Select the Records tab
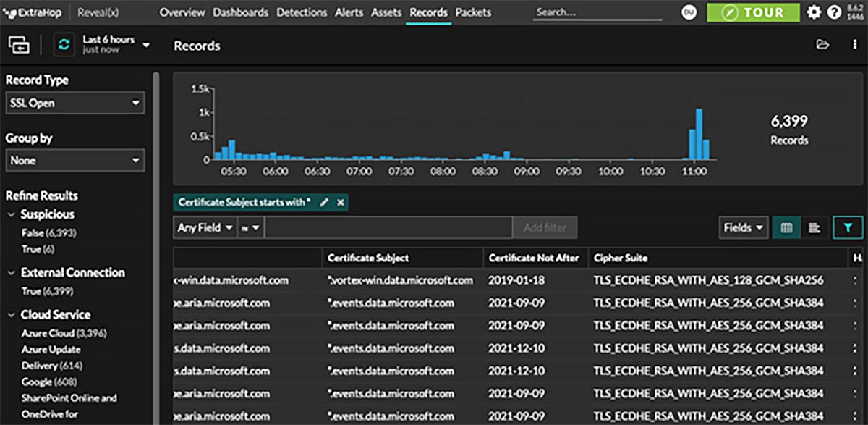This screenshot has width=868, height=425. tap(428, 12)
